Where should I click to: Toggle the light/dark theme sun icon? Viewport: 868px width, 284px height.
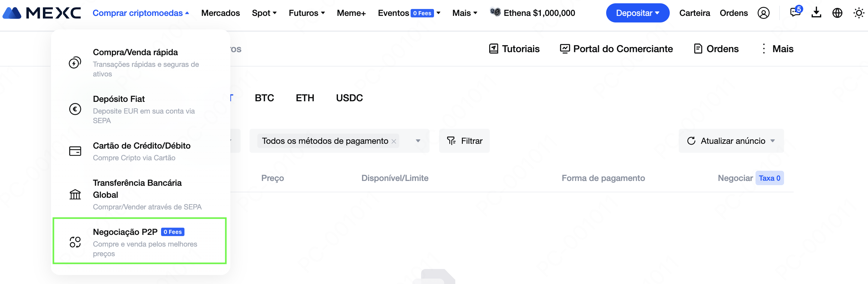point(858,13)
